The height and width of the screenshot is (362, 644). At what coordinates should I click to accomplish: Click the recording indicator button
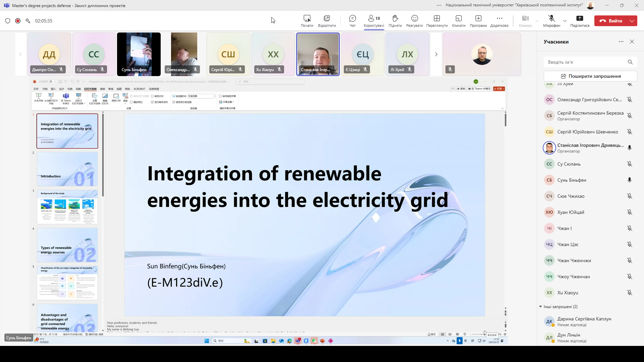[x=18, y=21]
